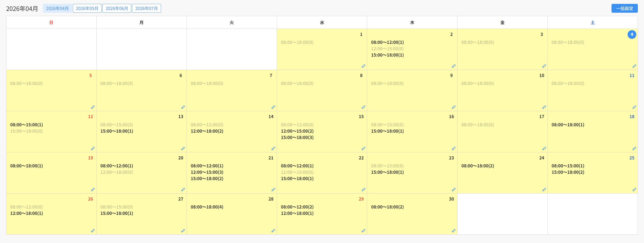644x243 pixels.
Task: Click the 12:00～15:00(3) slot on April 21
Action: (x=207, y=172)
